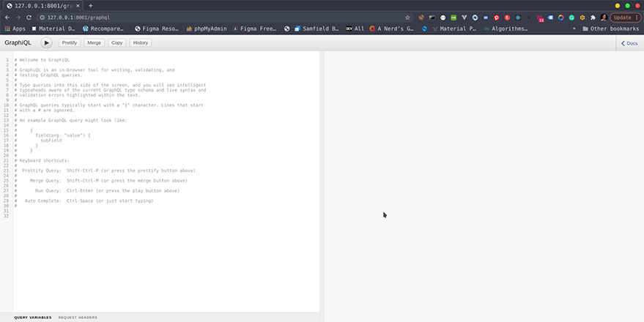
Task: Switch to the Request Headers tab
Action: [x=78, y=318]
